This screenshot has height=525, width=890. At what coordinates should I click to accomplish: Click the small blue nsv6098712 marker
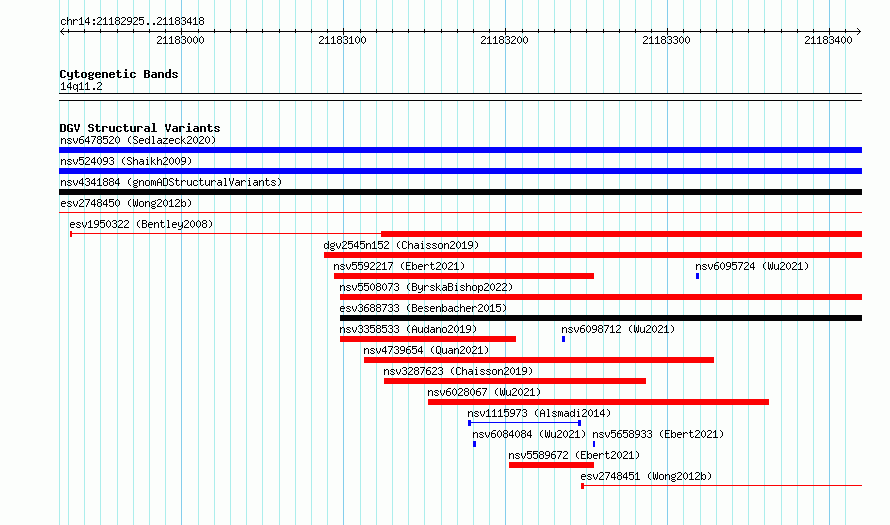click(x=564, y=339)
